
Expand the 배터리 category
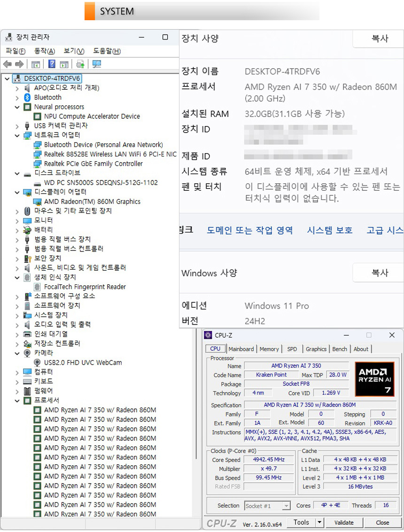click(x=17, y=230)
